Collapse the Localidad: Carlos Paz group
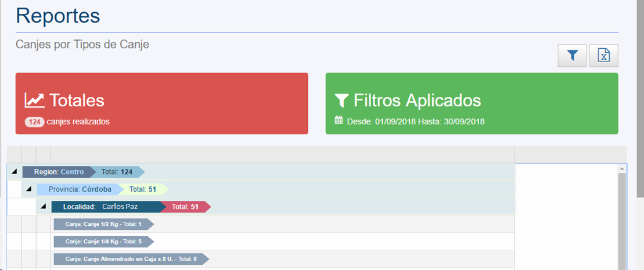 43,207
